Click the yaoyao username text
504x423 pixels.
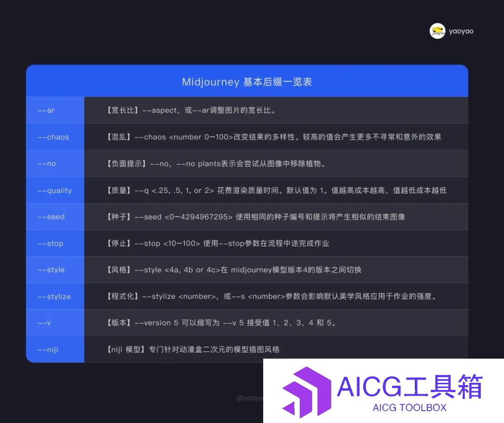461,31
